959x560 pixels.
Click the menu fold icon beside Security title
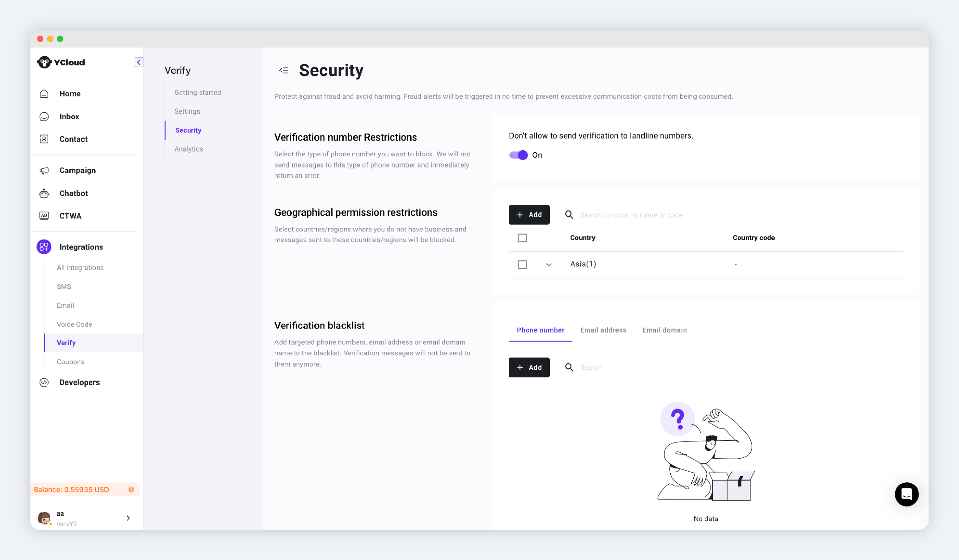[284, 70]
